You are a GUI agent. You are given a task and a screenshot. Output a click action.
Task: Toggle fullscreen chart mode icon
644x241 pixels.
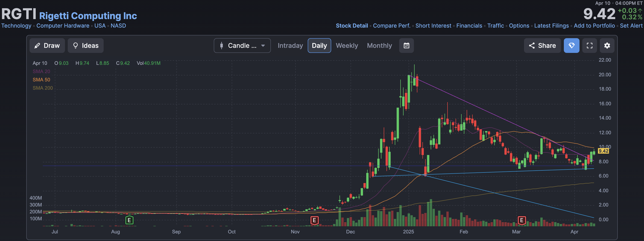589,46
